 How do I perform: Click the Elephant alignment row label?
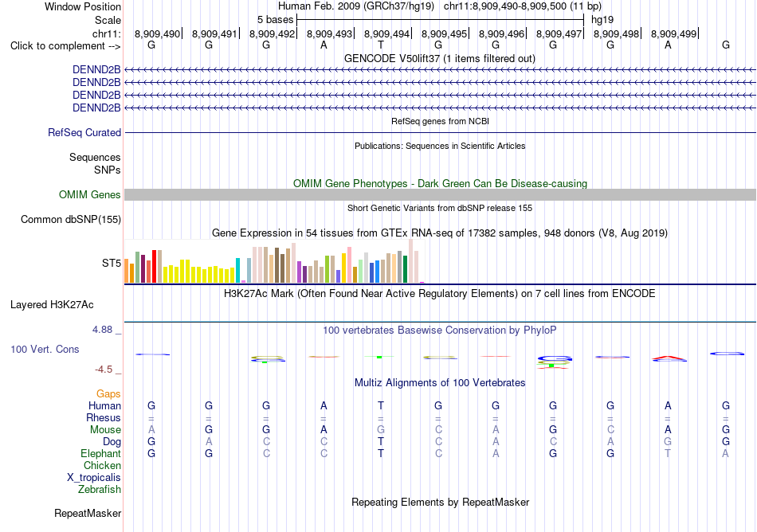(100, 453)
